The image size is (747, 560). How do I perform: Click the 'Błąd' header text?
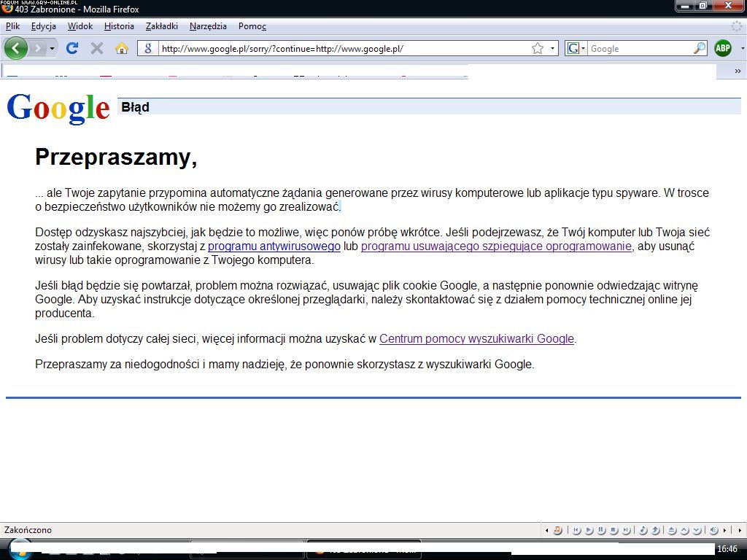pyautogui.click(x=135, y=107)
